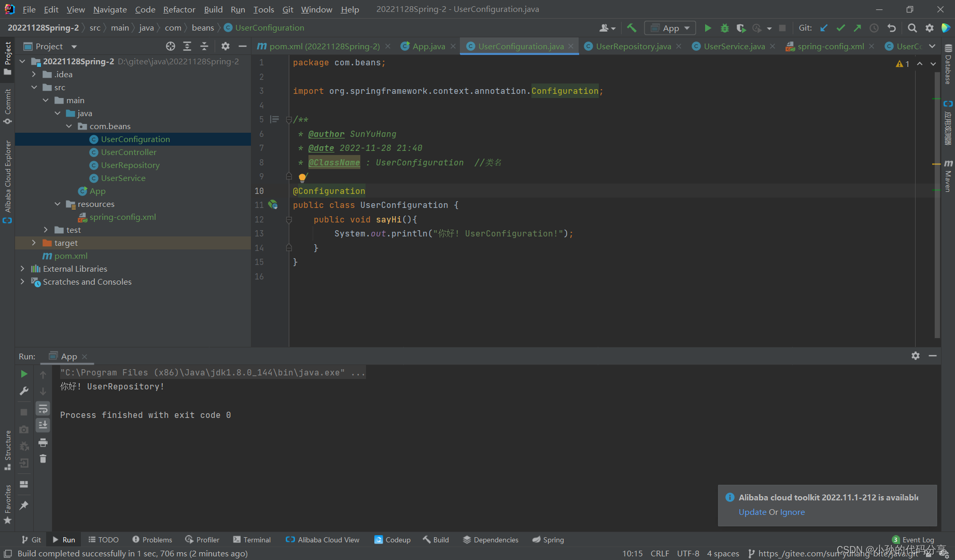Click the Build project hammer icon

[631, 28]
